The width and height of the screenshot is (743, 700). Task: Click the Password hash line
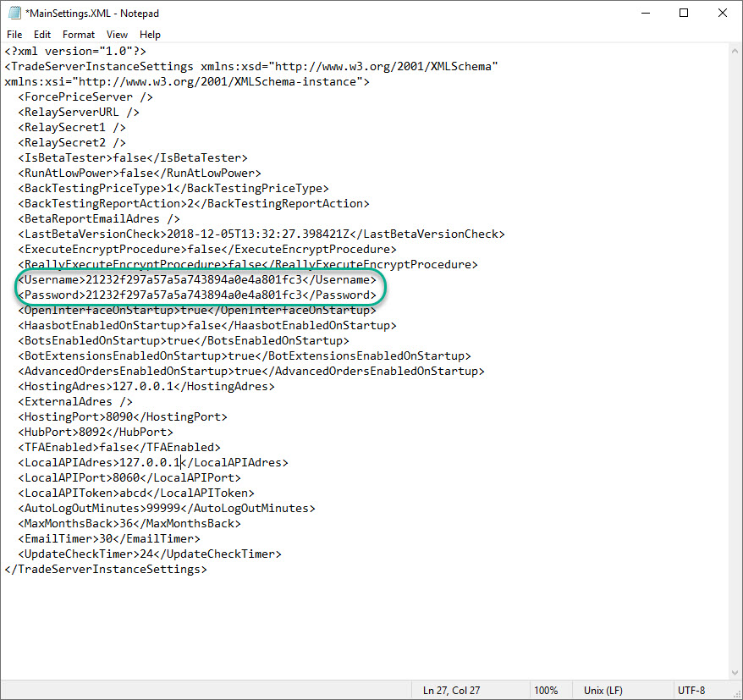(x=197, y=295)
